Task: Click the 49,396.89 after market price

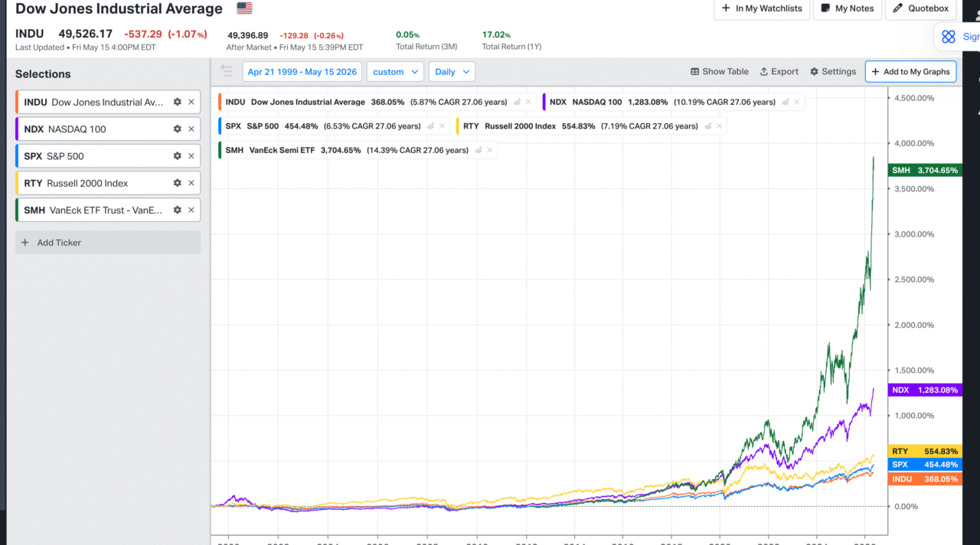Action: [247, 35]
